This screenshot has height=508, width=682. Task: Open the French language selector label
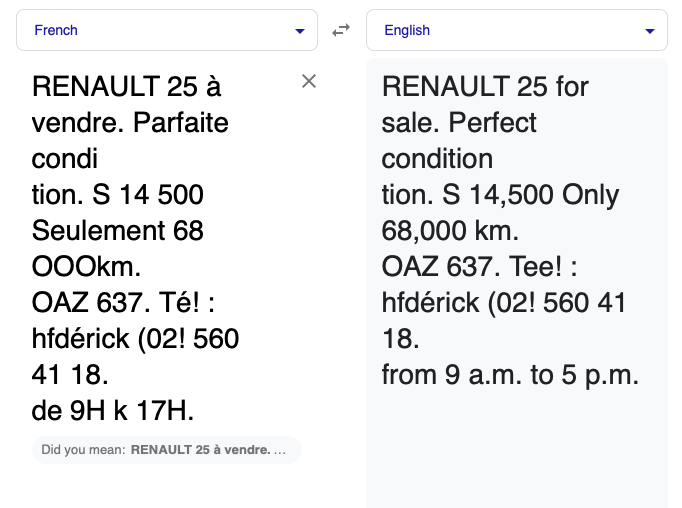[56, 31]
